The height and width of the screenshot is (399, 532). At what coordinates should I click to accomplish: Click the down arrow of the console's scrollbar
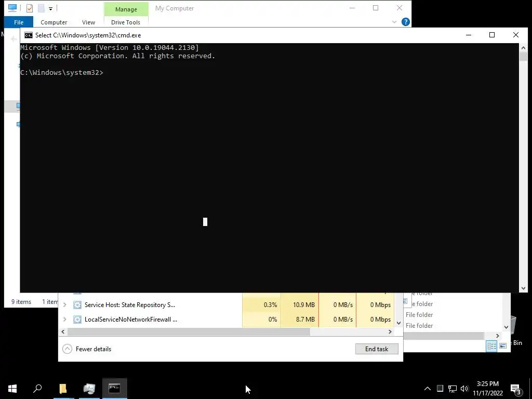(523, 288)
